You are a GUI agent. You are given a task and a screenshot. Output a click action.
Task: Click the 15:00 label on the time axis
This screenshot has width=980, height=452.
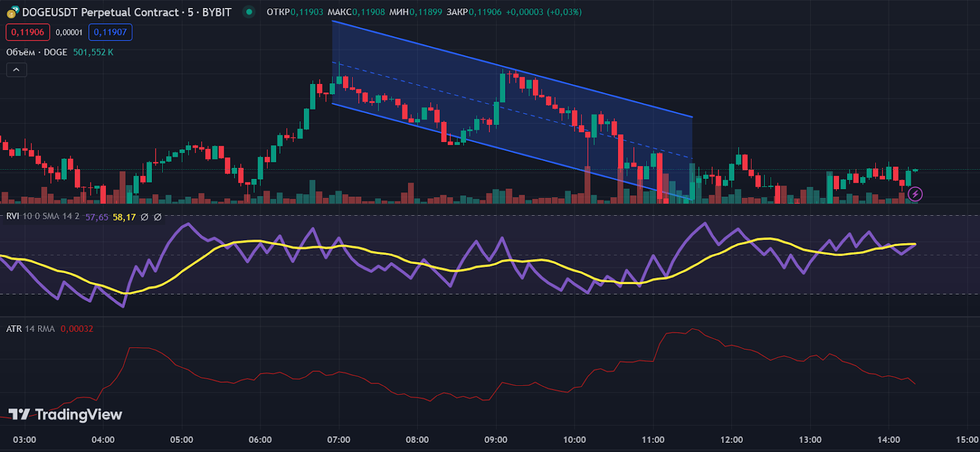(967, 440)
